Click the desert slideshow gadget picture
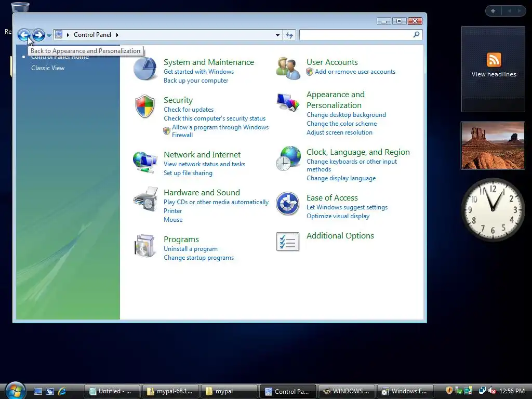 493,145
